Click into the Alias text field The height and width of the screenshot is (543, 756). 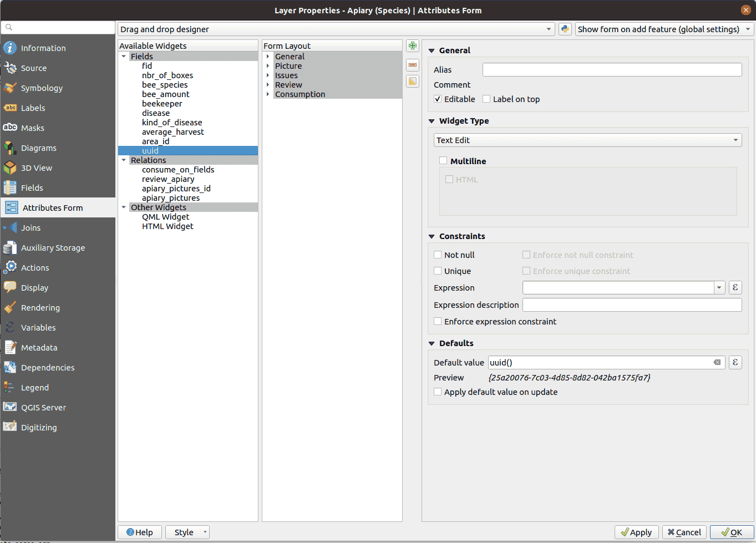click(x=612, y=70)
